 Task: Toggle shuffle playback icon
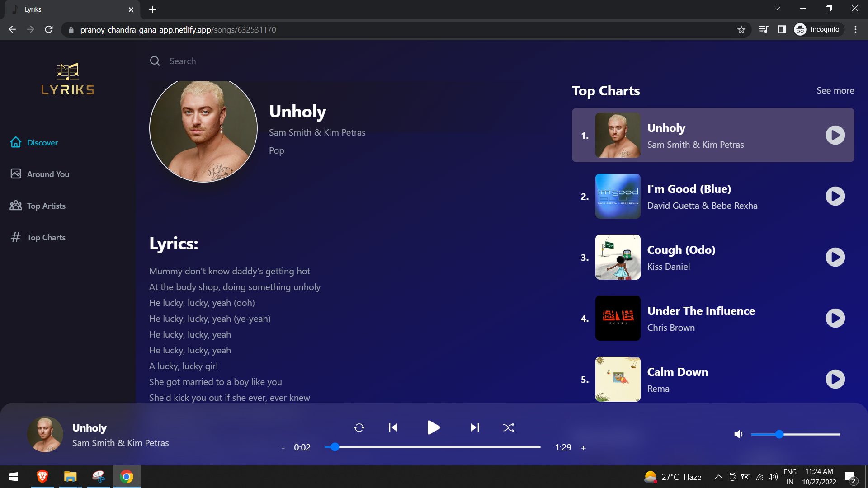tap(509, 427)
